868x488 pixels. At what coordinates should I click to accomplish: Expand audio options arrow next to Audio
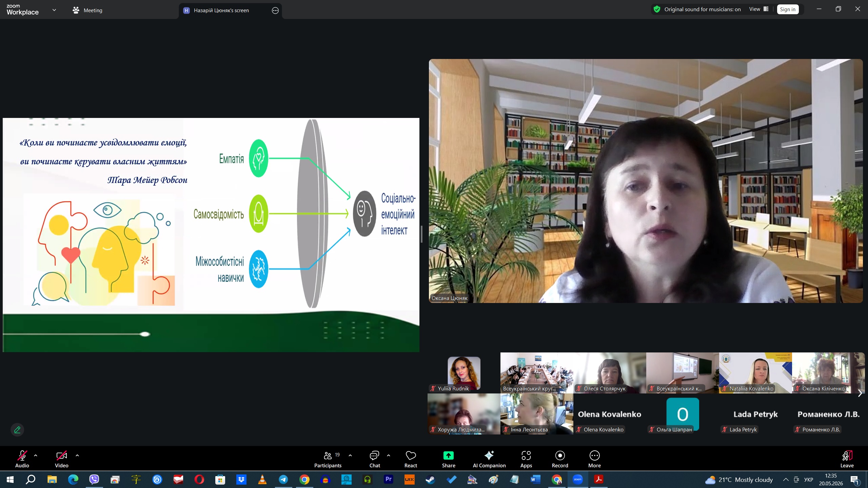(x=36, y=455)
